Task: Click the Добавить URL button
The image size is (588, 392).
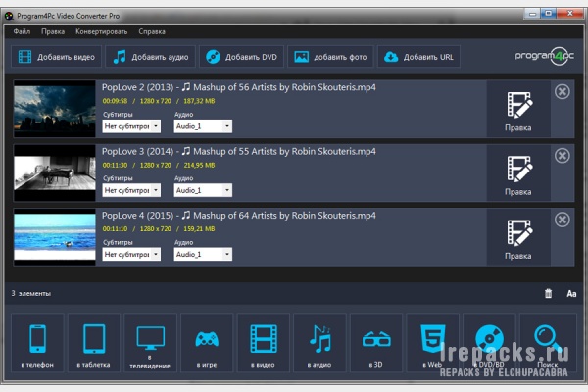Action: click(418, 57)
